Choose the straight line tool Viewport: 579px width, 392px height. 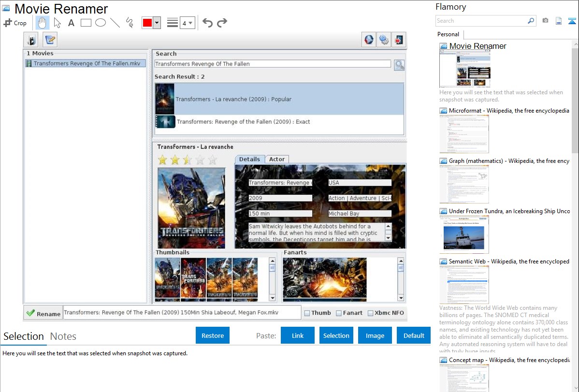click(115, 23)
